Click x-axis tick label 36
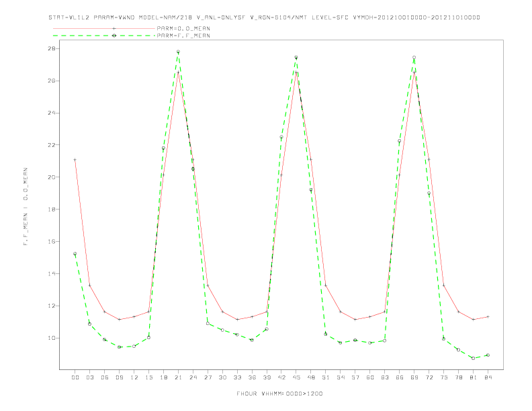The image size is (532, 411). [x=252, y=377]
